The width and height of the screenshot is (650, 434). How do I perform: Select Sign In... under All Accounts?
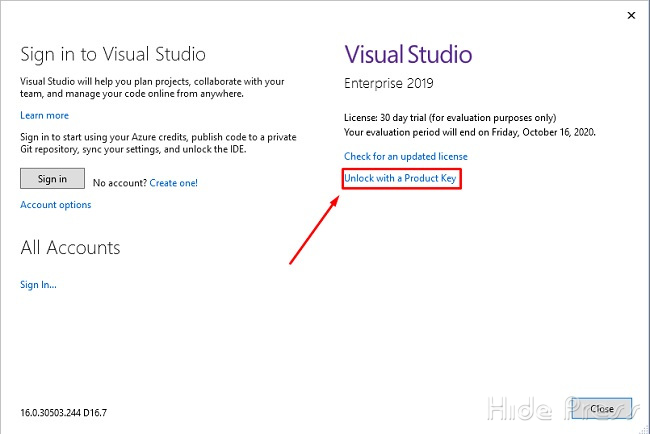point(38,285)
